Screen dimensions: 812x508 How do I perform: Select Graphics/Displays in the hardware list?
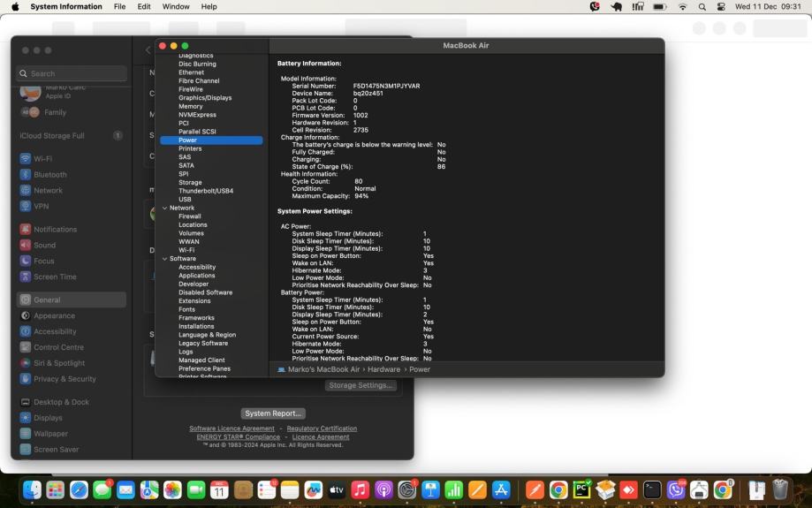point(205,98)
